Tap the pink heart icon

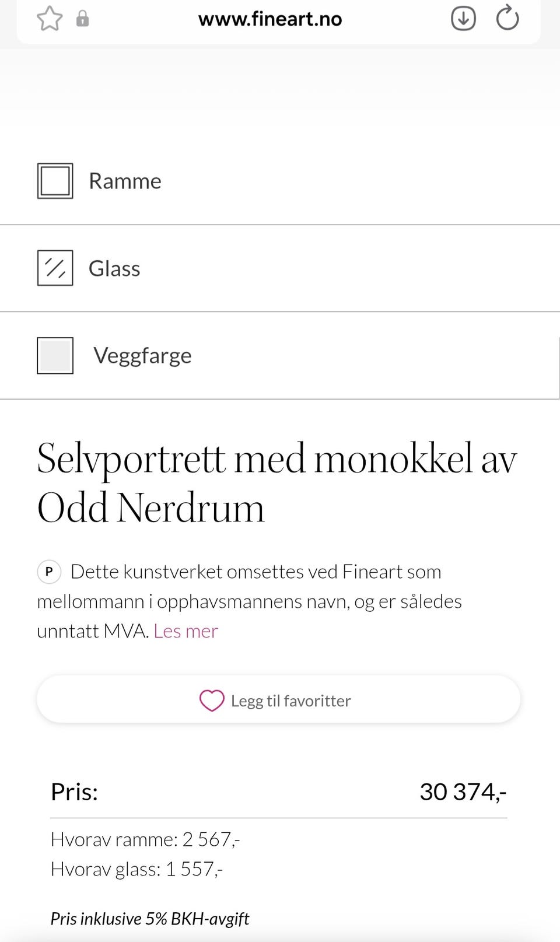click(x=212, y=701)
